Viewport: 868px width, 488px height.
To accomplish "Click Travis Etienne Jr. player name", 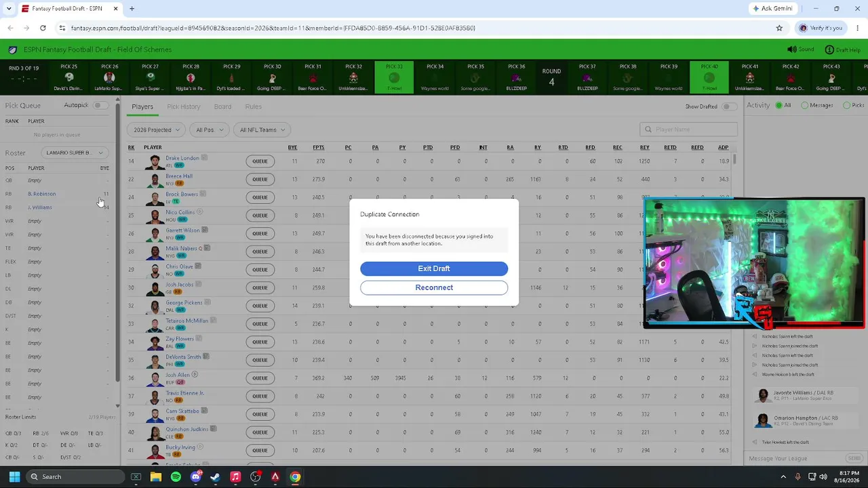I will coord(184,393).
